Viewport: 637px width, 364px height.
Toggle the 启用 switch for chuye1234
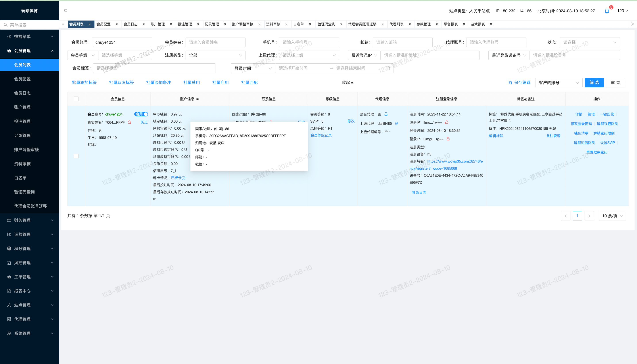point(141,114)
